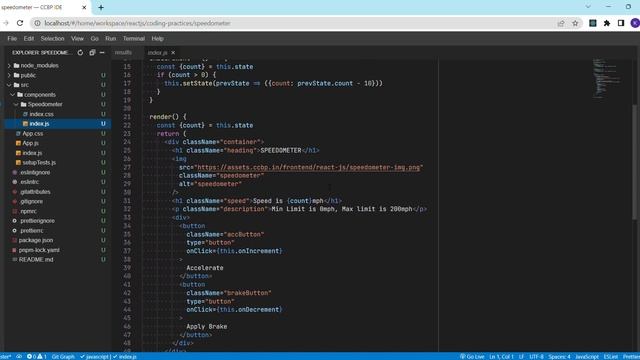Open the .prettierignore file

38,221
